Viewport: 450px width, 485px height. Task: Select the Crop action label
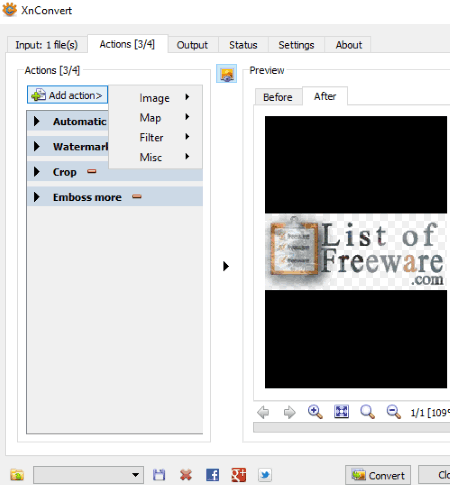pyautogui.click(x=65, y=172)
